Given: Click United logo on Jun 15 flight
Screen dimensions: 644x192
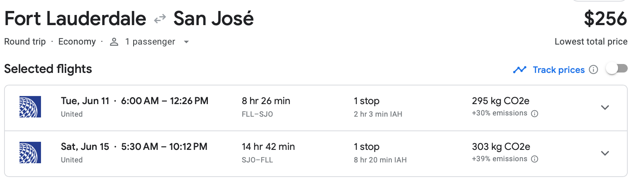Looking at the screenshot, I should pyautogui.click(x=30, y=153).
